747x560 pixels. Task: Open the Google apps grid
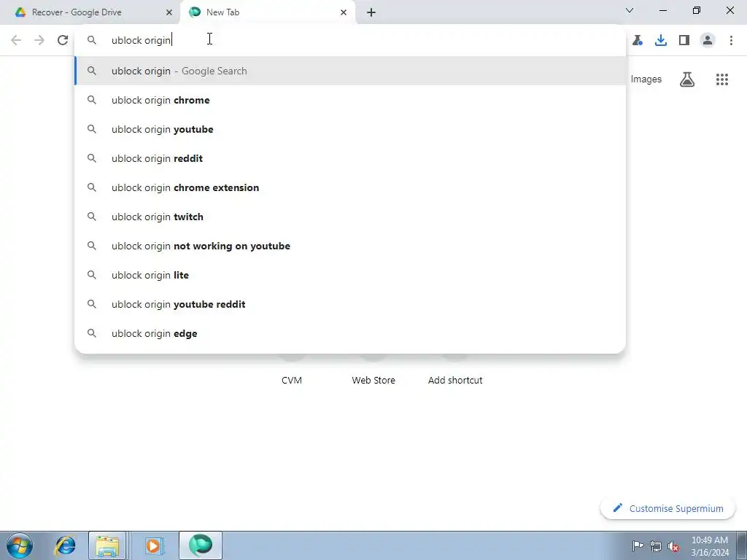coord(722,79)
